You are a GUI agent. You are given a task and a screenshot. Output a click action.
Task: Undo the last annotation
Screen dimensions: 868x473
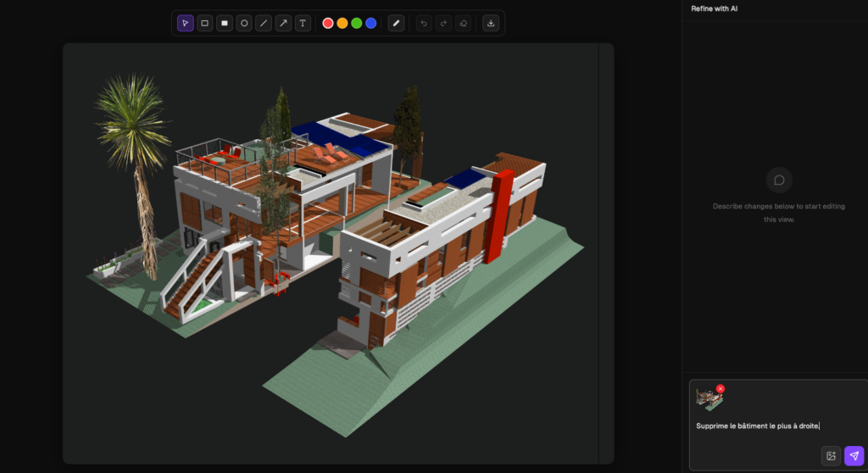point(424,23)
